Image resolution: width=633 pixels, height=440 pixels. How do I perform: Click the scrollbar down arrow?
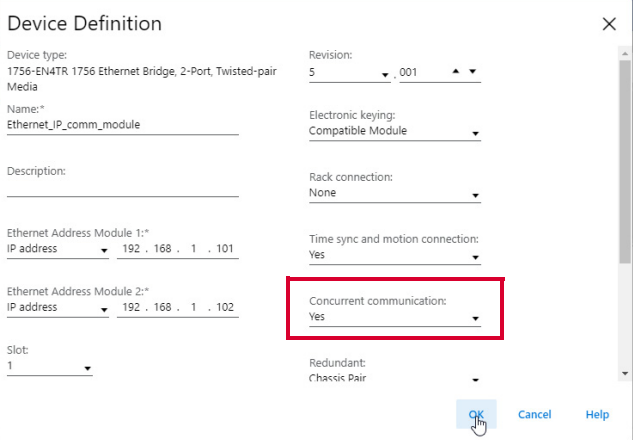tap(625, 374)
